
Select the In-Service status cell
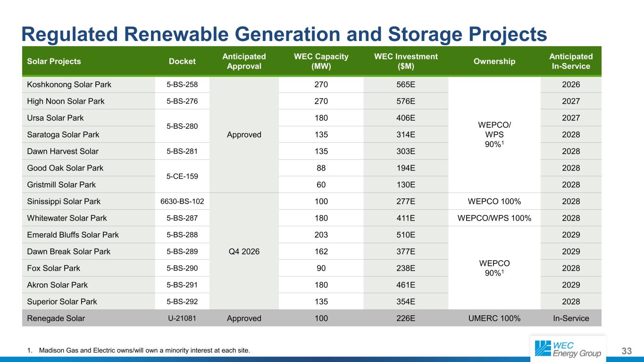tap(571, 318)
